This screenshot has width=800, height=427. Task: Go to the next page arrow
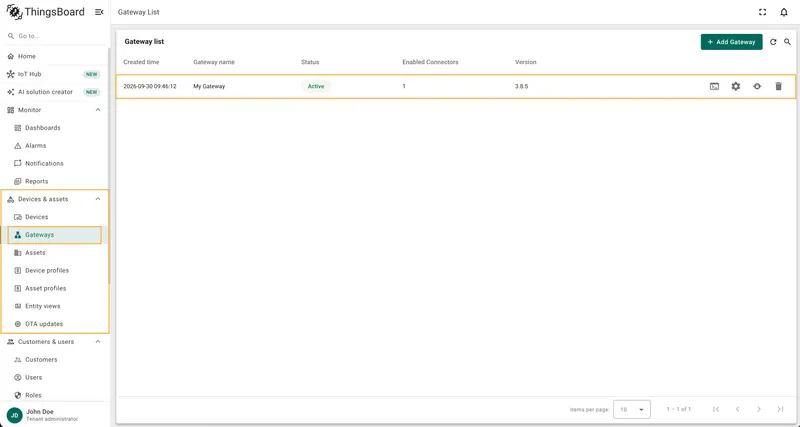(x=759, y=409)
